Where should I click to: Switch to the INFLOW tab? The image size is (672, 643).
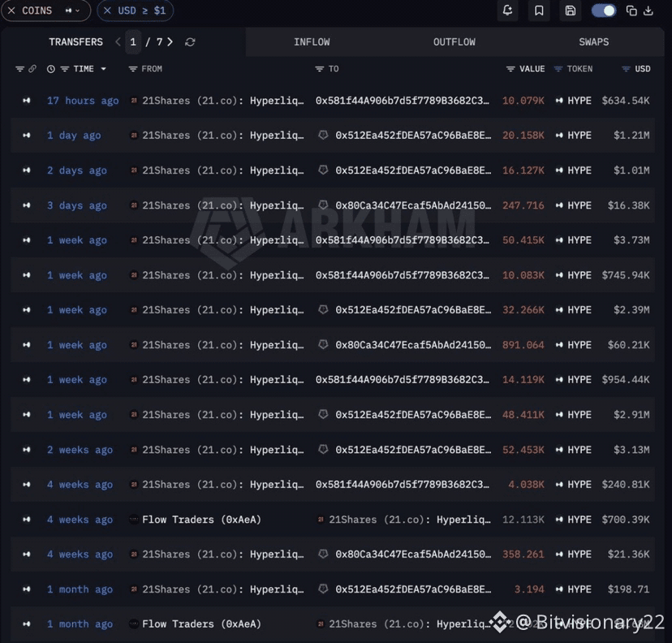(x=312, y=42)
